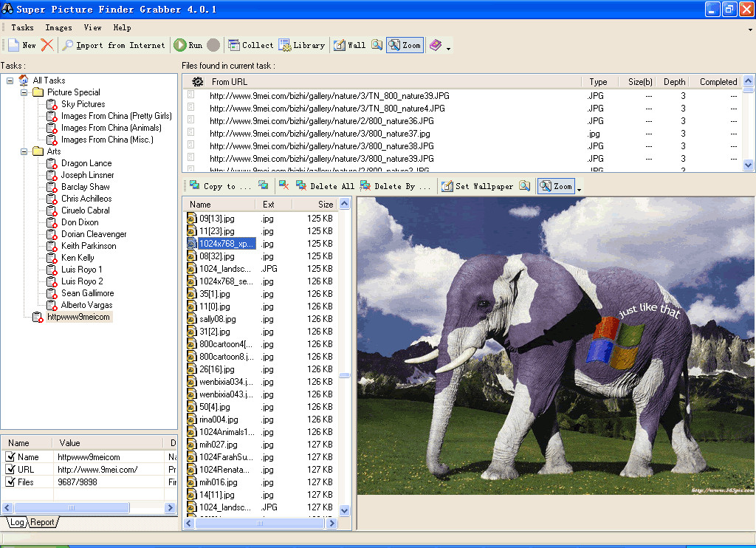Sort by the Completed column header
Screen dimensions: 756x548
(718, 82)
